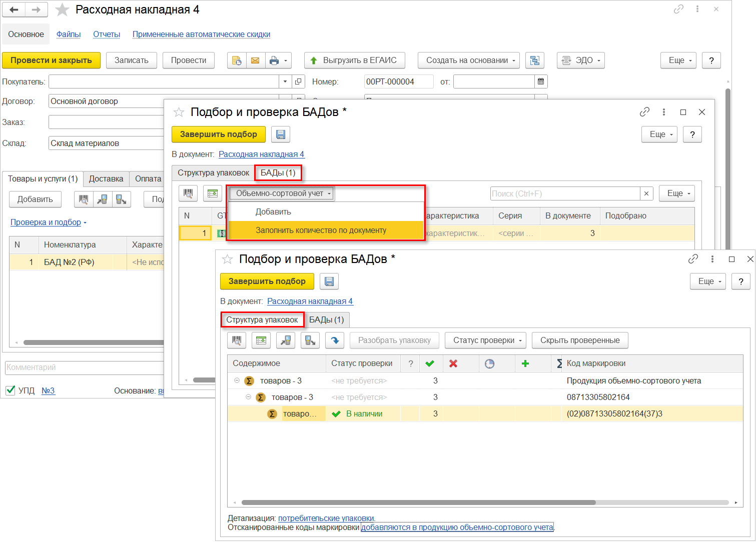Clear the Поиск (Ctrl+F) field with its x button
Viewport: 756px width, 542px height.
click(x=646, y=193)
